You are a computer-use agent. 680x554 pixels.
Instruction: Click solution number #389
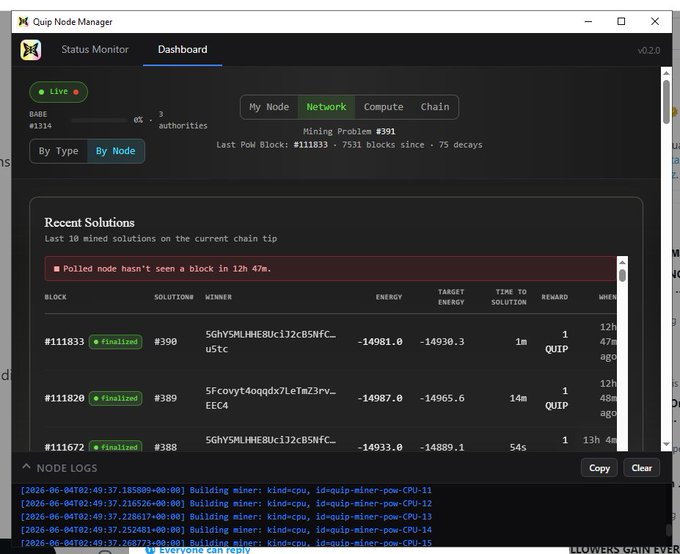[165, 398]
